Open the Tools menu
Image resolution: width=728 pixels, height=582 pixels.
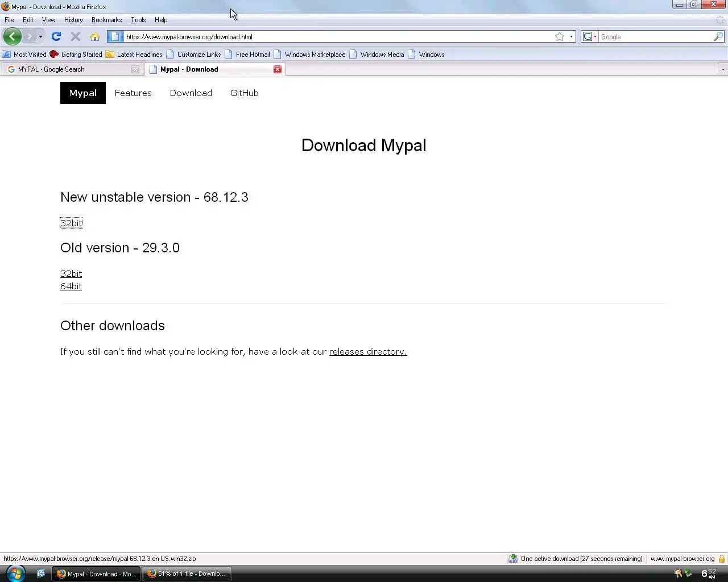[138, 20]
